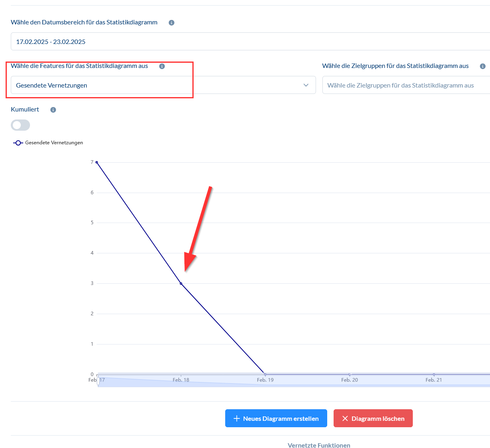Toggle the Kumuliert switch
This screenshot has width=490, height=448.
coord(20,125)
